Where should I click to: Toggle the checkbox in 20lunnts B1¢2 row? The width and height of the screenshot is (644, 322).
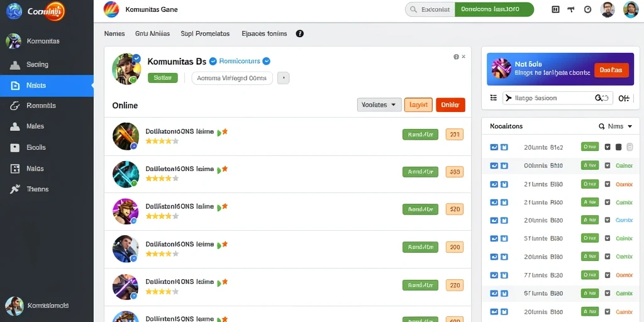(608, 147)
